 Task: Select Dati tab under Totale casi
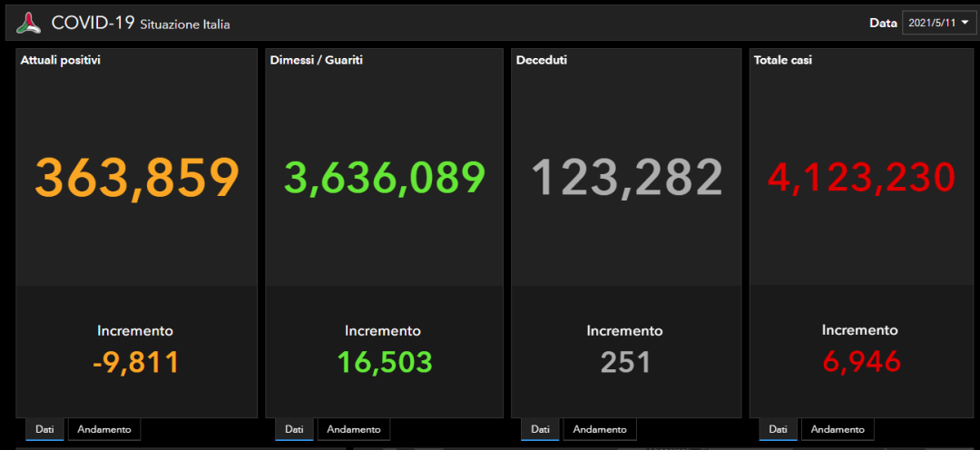pos(779,429)
